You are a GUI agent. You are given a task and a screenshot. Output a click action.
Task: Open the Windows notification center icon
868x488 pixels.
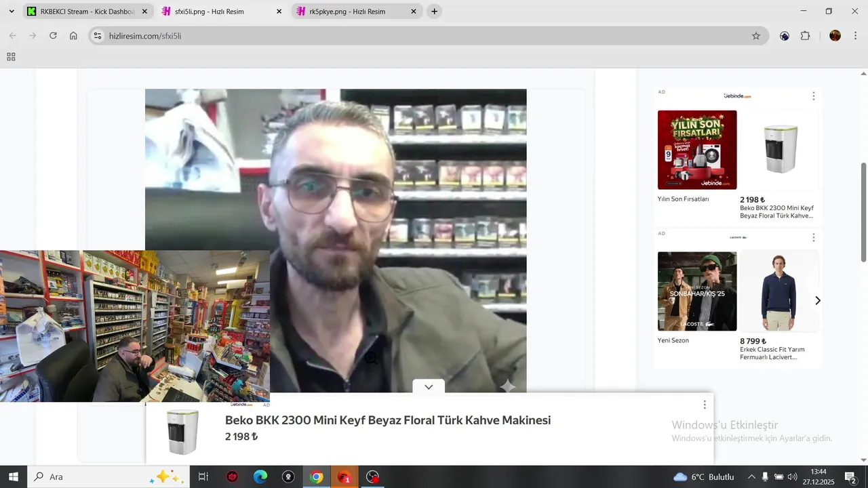[x=850, y=476]
